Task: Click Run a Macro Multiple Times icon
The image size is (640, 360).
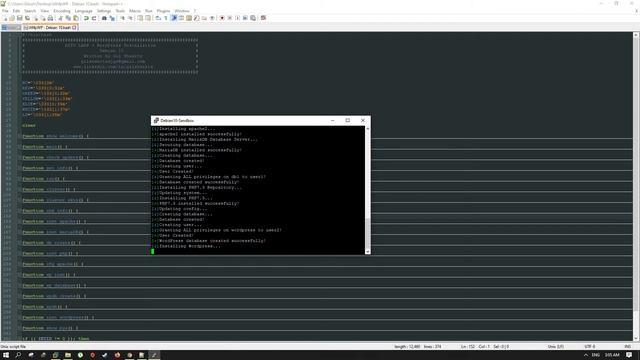Action: [246, 18]
